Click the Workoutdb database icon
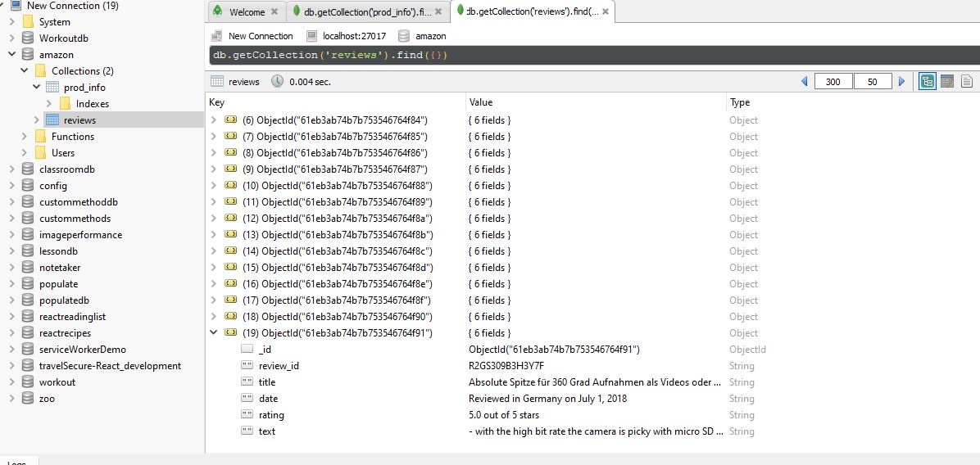Image resolution: width=980 pixels, height=465 pixels. (28, 38)
